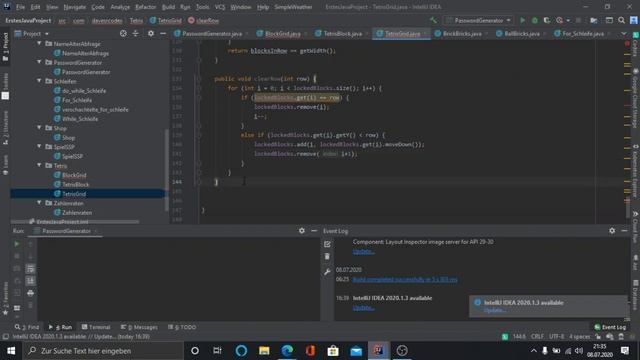Clear all in Event Log trash icon
Image resolution: width=640 pixels, height=360 pixels.
tap(327, 256)
